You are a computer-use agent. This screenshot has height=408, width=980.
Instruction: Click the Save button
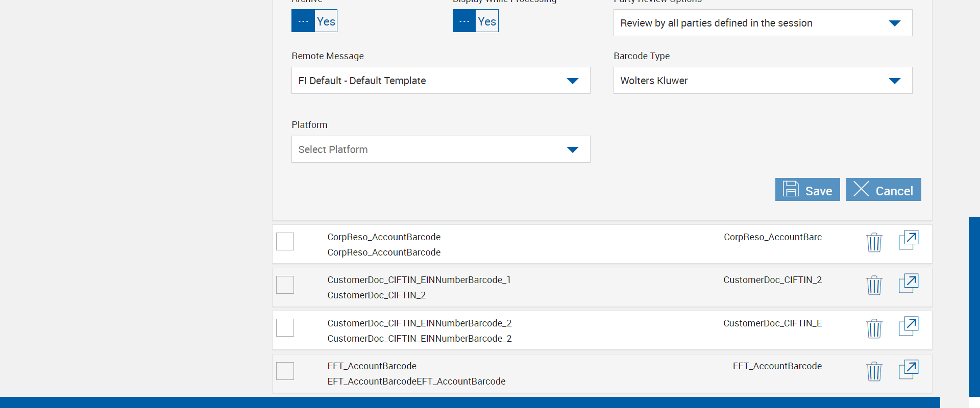(x=807, y=190)
